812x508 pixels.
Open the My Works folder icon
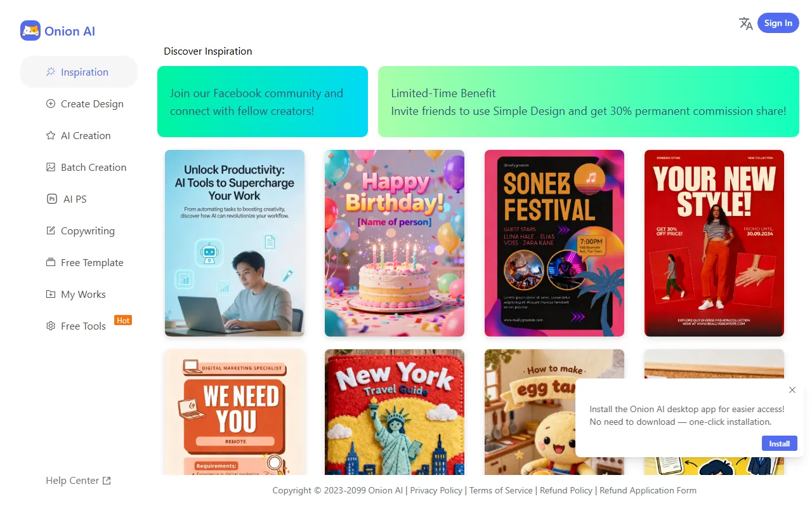(x=51, y=294)
